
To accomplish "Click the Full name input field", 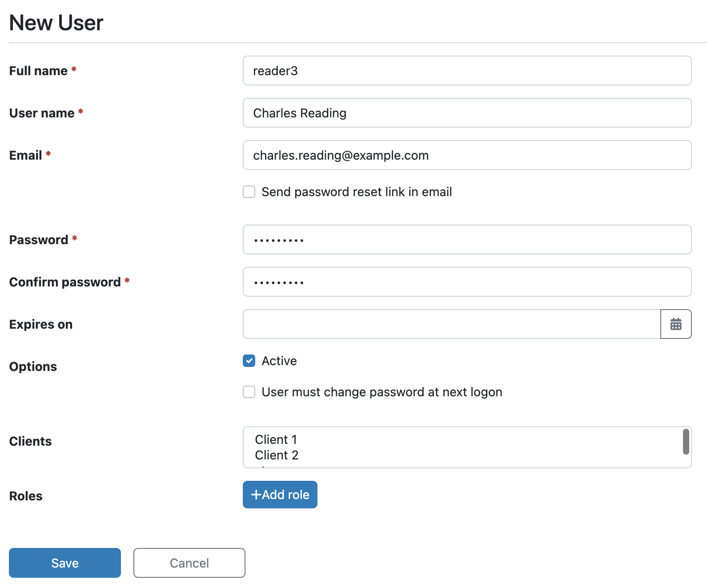I will coord(467,70).
